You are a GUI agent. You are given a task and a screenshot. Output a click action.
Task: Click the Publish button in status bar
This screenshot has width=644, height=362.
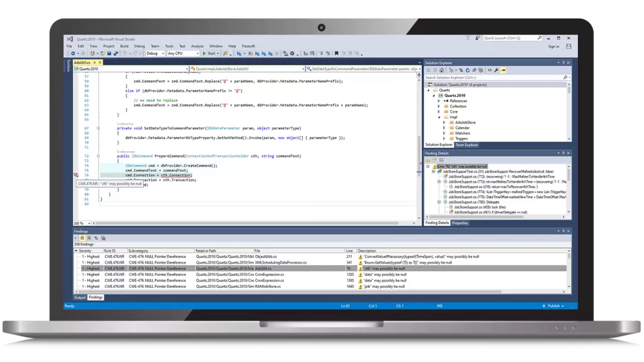554,306
